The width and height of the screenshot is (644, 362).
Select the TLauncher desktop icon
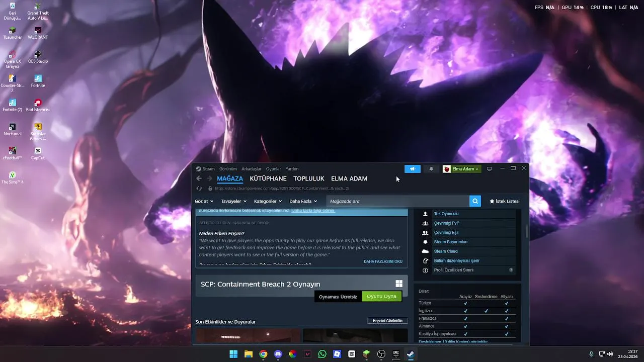tap(13, 34)
